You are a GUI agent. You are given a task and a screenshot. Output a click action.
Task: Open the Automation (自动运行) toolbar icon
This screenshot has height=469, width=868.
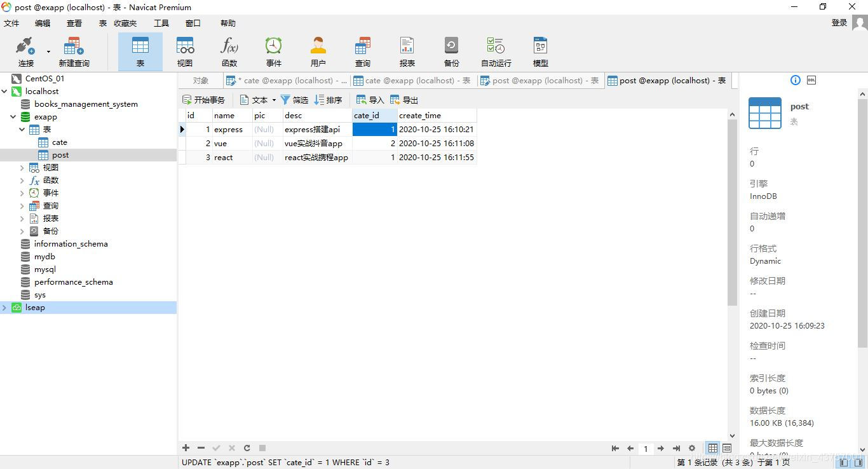496,52
